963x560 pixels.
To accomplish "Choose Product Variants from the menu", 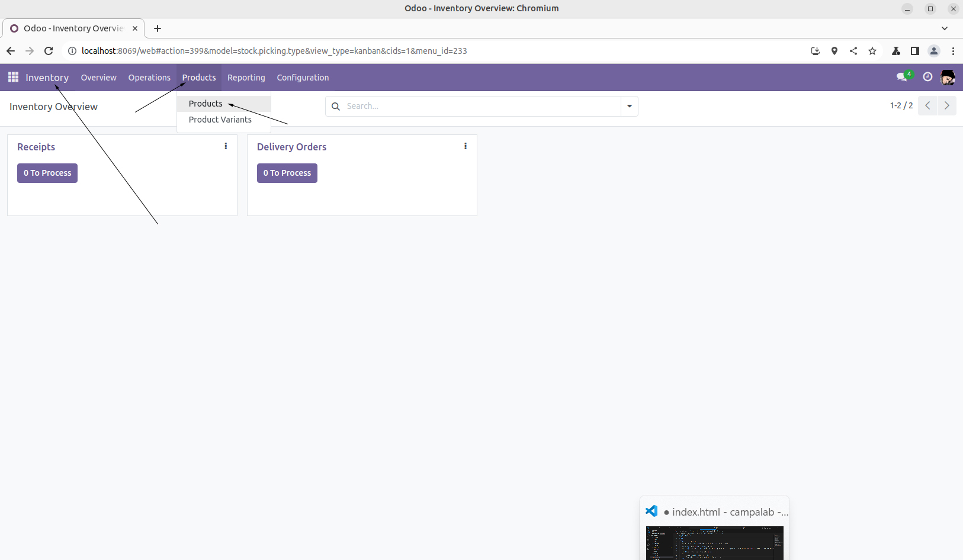I will [220, 120].
